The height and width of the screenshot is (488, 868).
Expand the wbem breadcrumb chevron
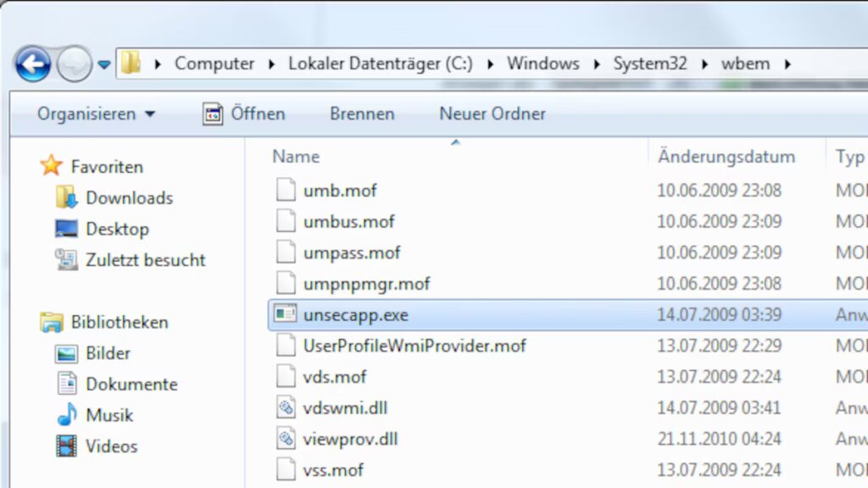(x=788, y=63)
